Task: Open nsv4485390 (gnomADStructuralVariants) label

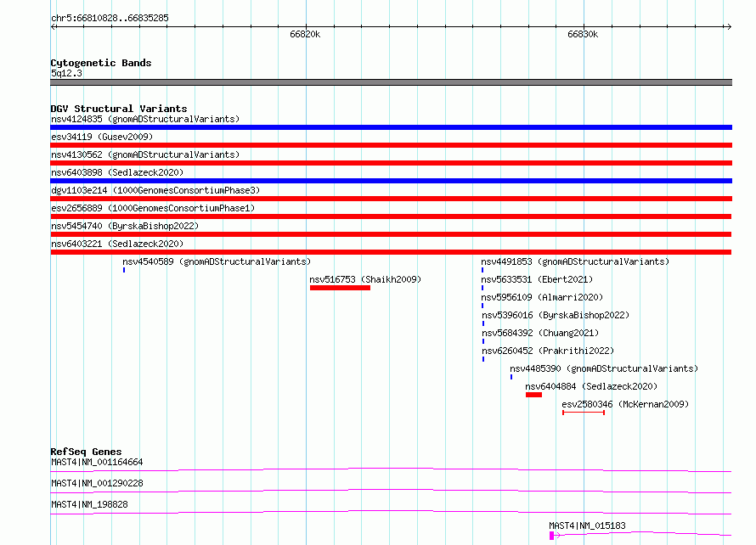Action: pos(604,368)
